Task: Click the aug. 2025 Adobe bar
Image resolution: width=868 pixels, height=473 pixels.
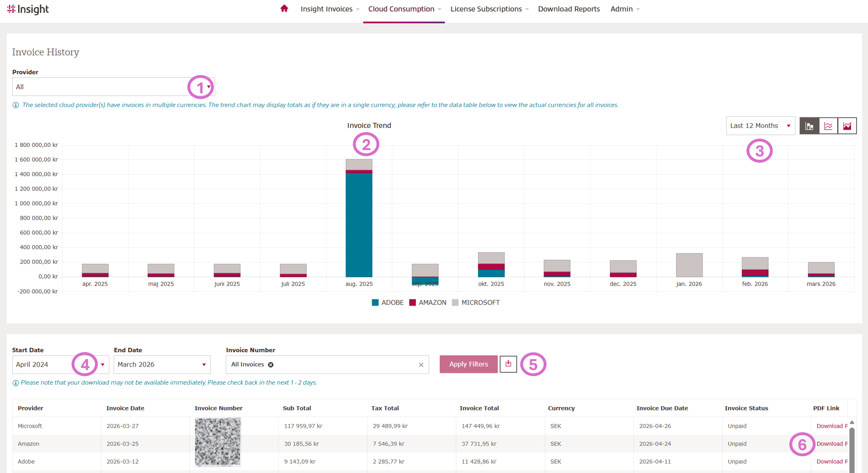Action: point(359,226)
